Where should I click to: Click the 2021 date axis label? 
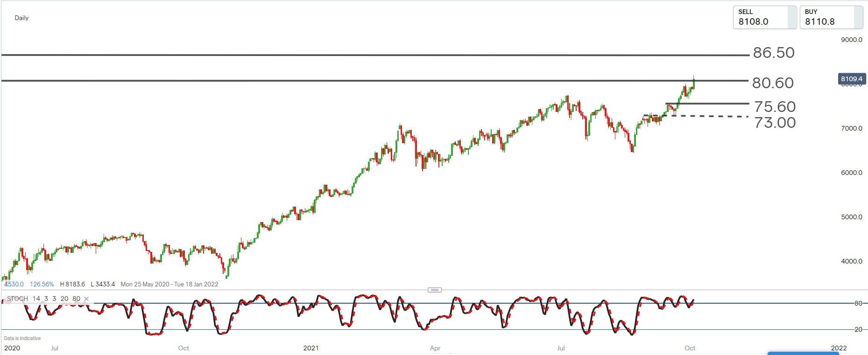click(311, 348)
